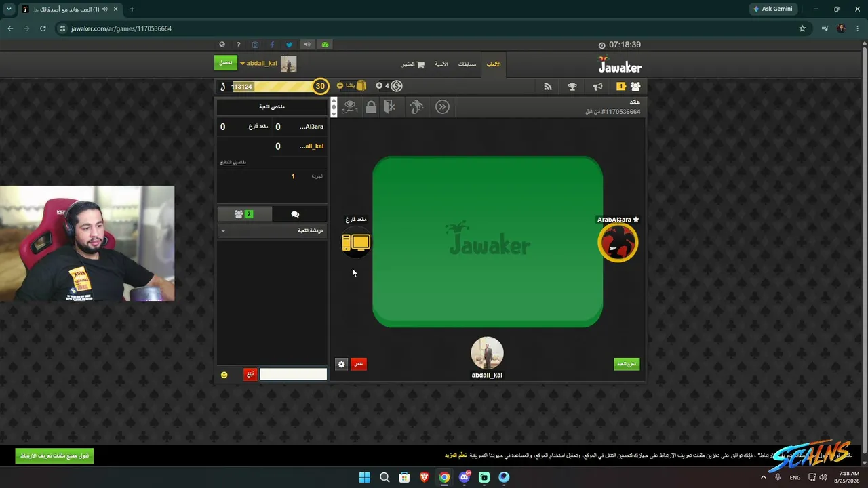Open the emoji smiley picker
The height and width of the screenshot is (488, 868).
pyautogui.click(x=224, y=375)
